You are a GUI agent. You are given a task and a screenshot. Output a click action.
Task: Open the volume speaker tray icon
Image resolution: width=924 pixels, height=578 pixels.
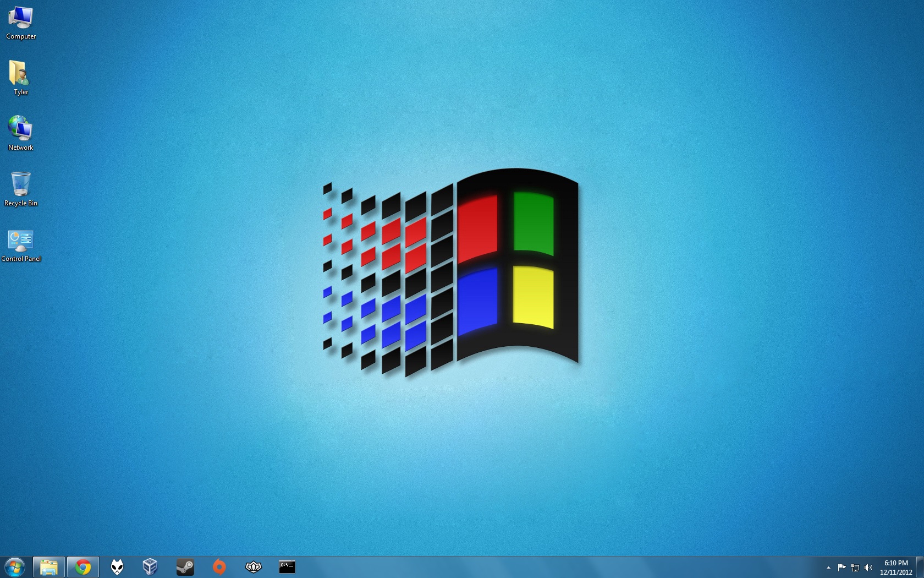pyautogui.click(x=868, y=568)
